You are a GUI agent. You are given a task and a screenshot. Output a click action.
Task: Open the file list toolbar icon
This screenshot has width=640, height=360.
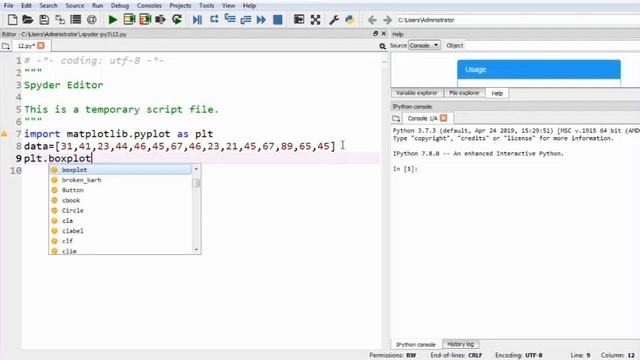pos(76,20)
